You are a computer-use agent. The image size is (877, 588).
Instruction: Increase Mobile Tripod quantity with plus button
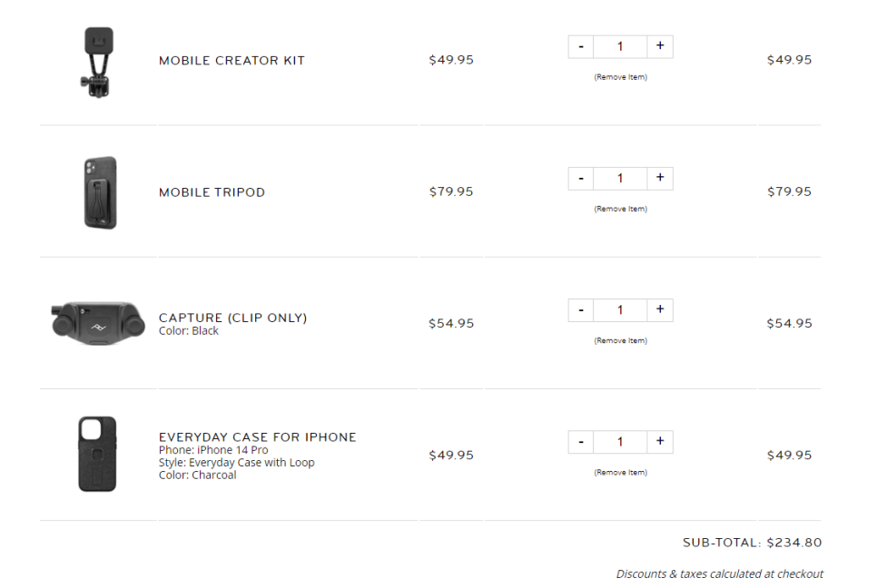click(x=660, y=178)
